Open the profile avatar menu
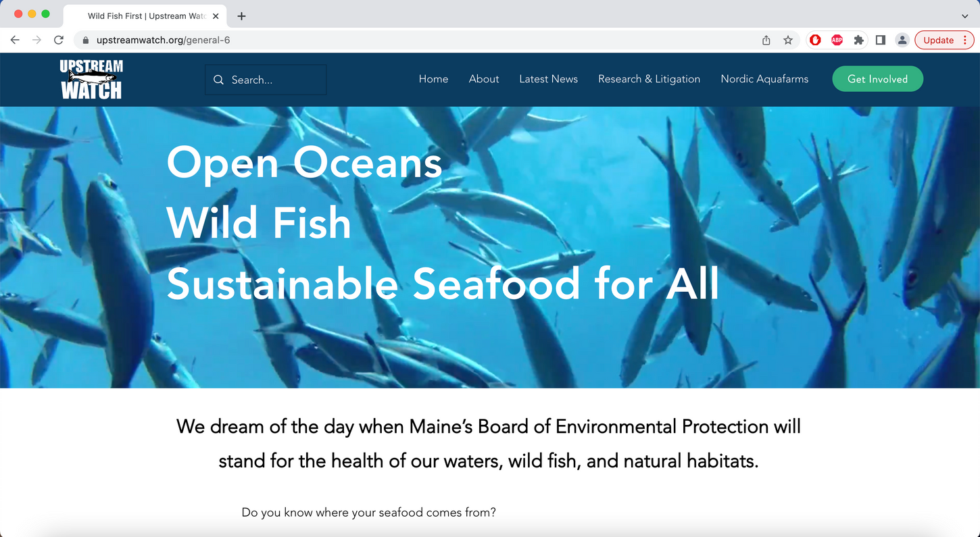The image size is (980, 537). click(902, 40)
